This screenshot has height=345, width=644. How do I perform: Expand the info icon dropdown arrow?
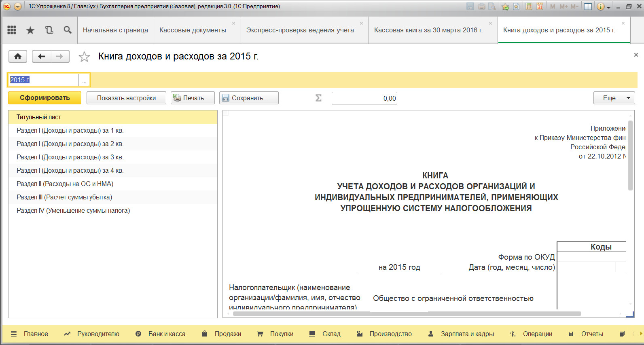(608, 7)
